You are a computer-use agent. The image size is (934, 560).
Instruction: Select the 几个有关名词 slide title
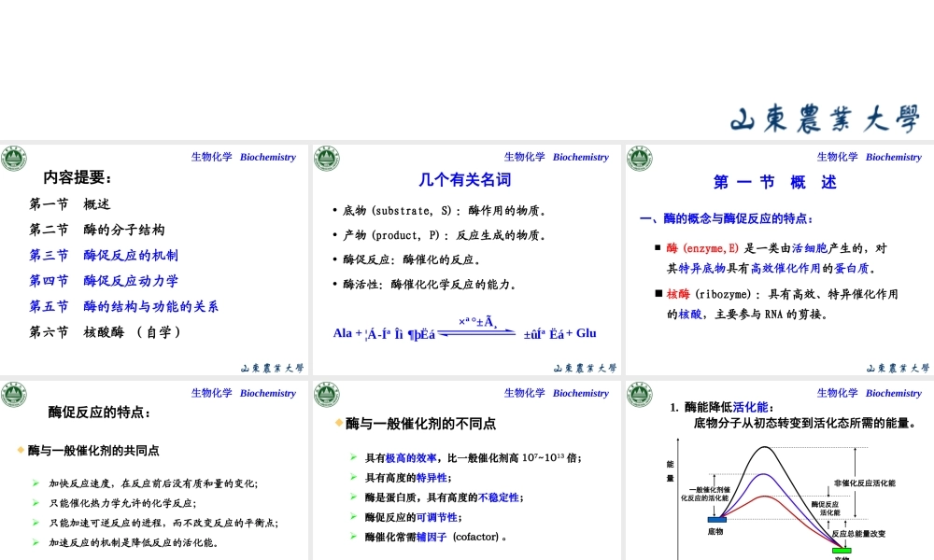[464, 179]
